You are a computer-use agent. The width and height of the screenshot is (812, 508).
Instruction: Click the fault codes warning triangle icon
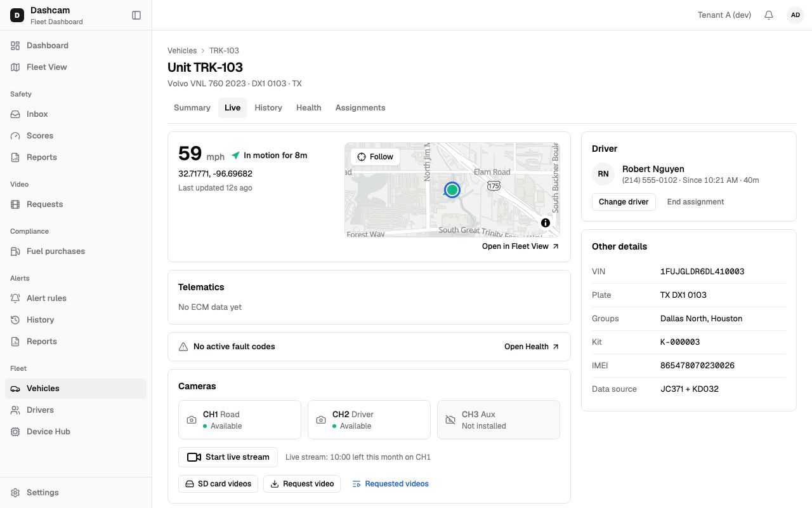183,347
